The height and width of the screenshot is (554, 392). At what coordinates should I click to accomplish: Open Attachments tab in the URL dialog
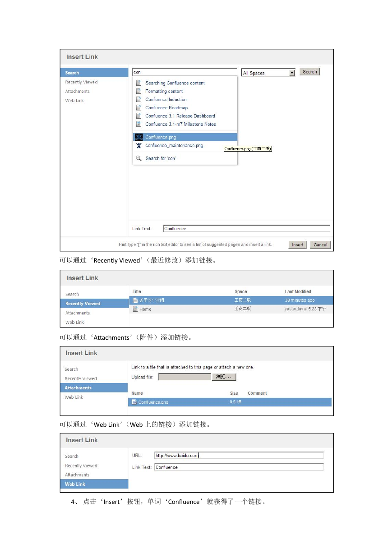coord(77,475)
